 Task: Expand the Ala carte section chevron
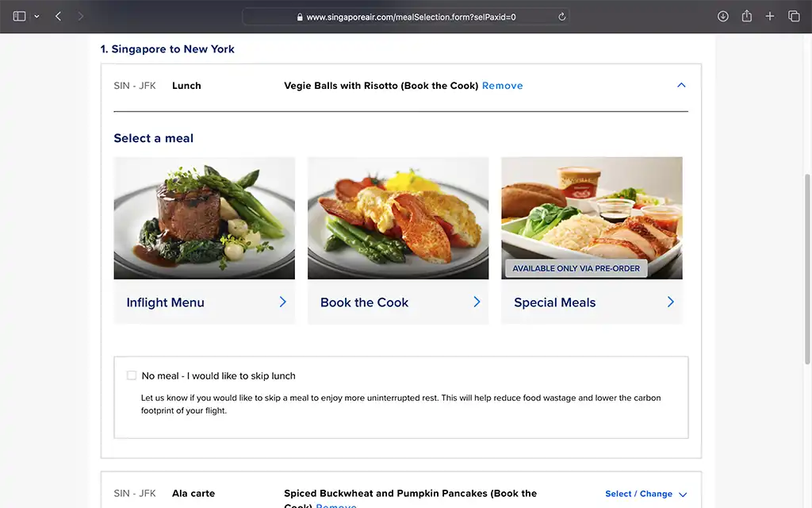[x=683, y=495]
